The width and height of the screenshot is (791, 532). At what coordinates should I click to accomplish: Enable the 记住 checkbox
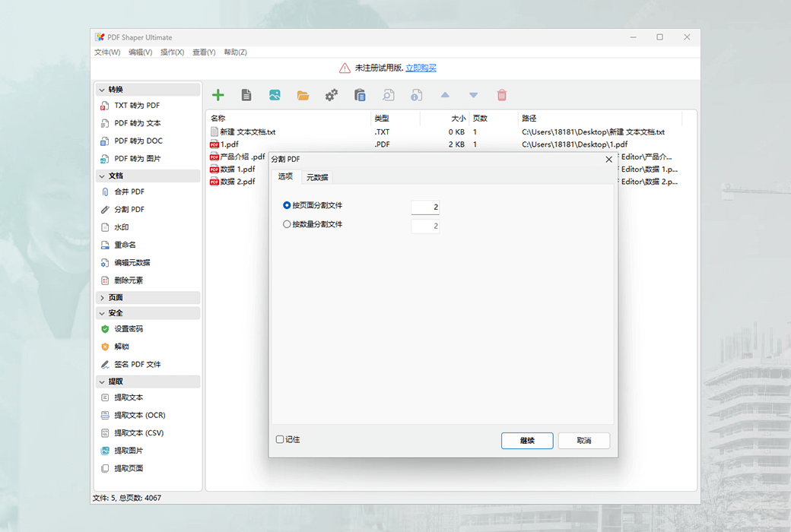281,439
